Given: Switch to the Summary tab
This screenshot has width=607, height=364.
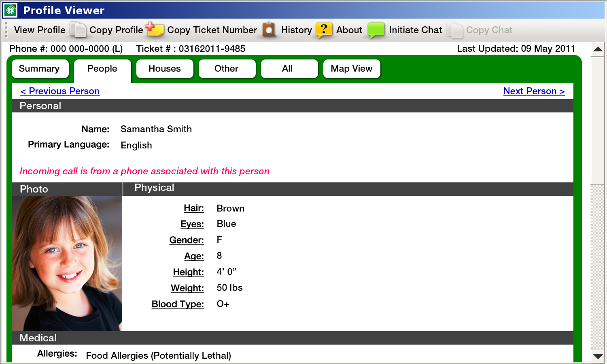Looking at the screenshot, I should (40, 69).
